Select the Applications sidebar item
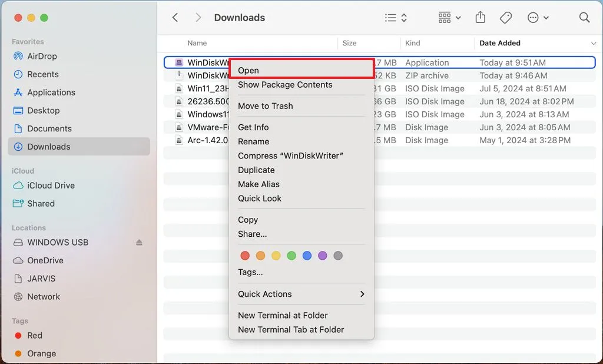Image resolution: width=603 pixels, height=364 pixels. click(x=51, y=92)
